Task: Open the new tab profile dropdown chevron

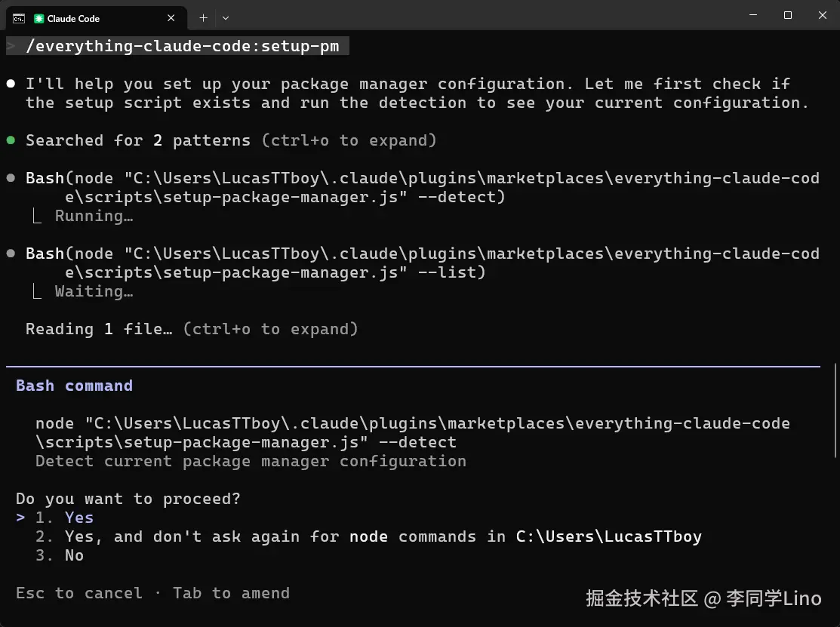Action: point(226,17)
